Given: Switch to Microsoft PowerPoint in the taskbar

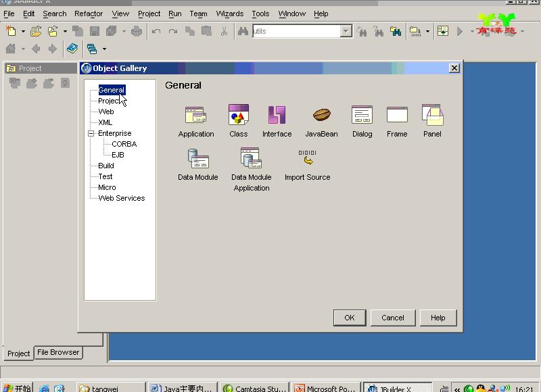Looking at the screenshot, I should pyautogui.click(x=326, y=388).
